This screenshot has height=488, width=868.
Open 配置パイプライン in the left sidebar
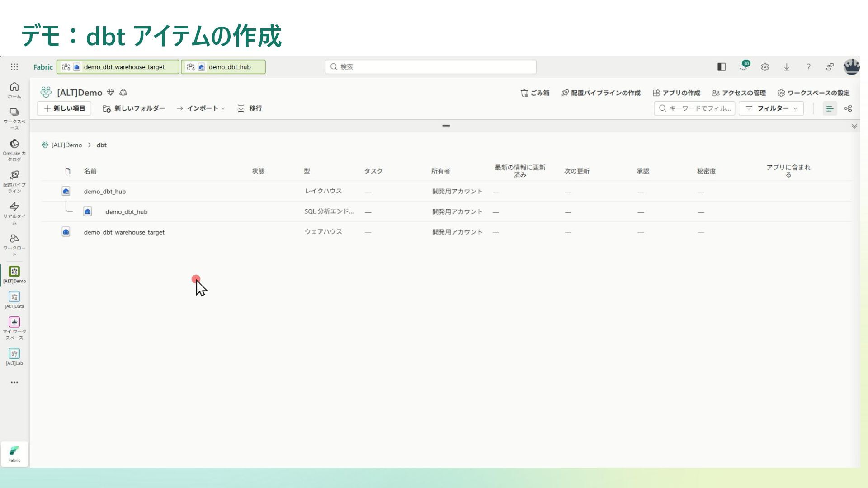14,182
